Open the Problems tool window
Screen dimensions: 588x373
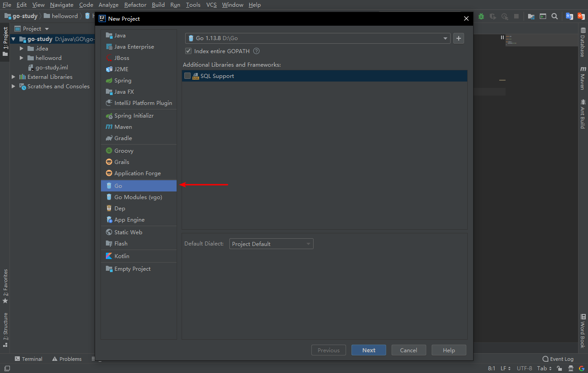pyautogui.click(x=67, y=359)
